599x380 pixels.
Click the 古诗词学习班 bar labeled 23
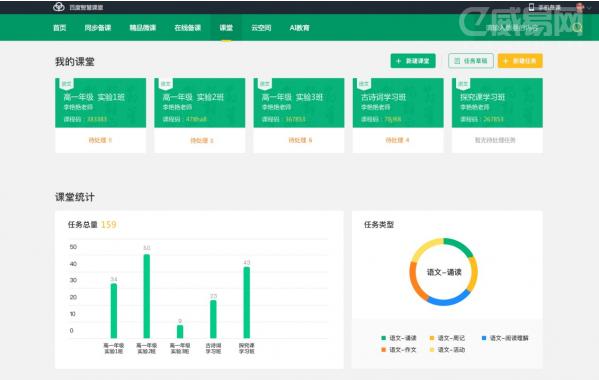coord(213,319)
